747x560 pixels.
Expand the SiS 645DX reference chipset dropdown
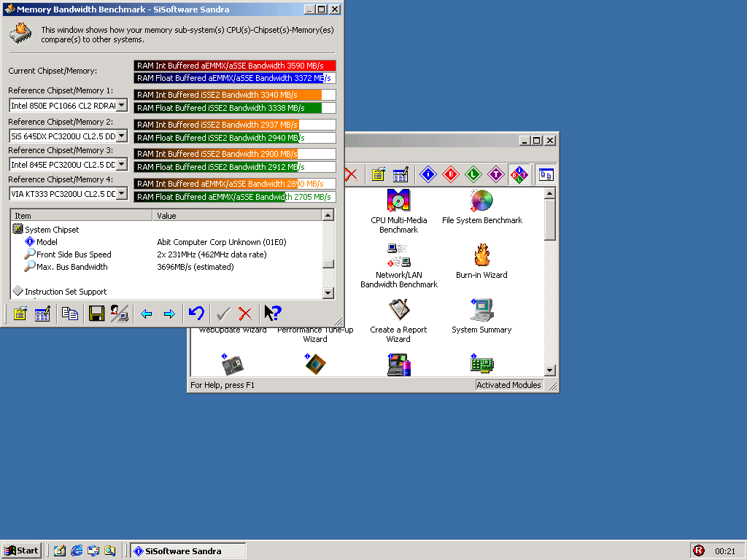pos(121,136)
